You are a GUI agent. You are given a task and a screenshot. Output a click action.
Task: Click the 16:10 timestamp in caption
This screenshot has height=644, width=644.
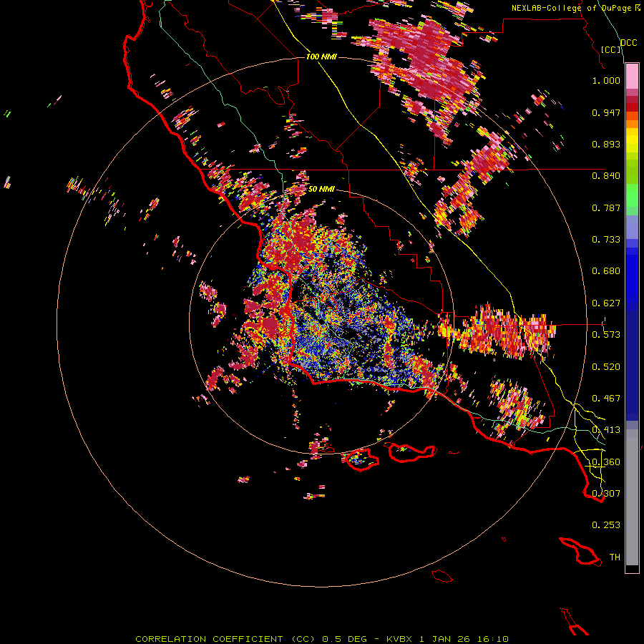493,639
